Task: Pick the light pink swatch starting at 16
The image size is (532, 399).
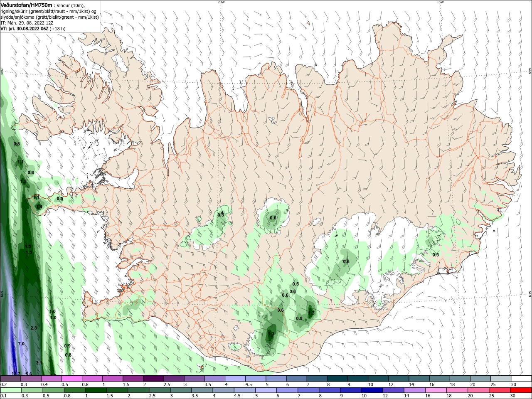Action: [436, 390]
